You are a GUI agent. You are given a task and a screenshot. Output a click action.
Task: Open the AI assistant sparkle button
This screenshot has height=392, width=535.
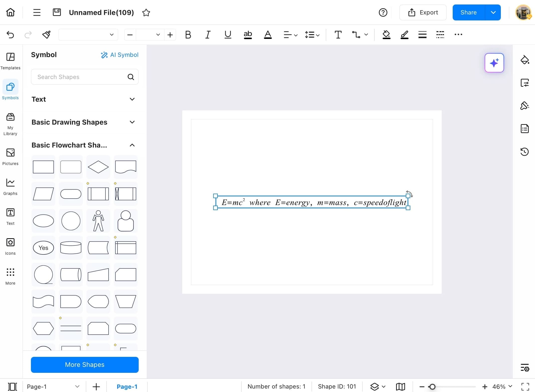pyautogui.click(x=494, y=63)
